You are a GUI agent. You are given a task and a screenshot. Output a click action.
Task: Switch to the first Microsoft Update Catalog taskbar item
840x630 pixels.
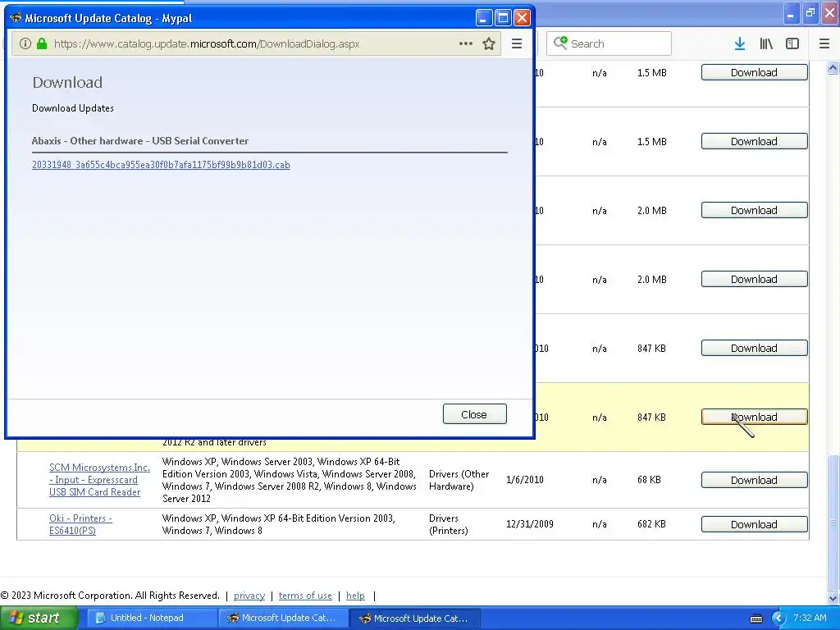[283, 618]
